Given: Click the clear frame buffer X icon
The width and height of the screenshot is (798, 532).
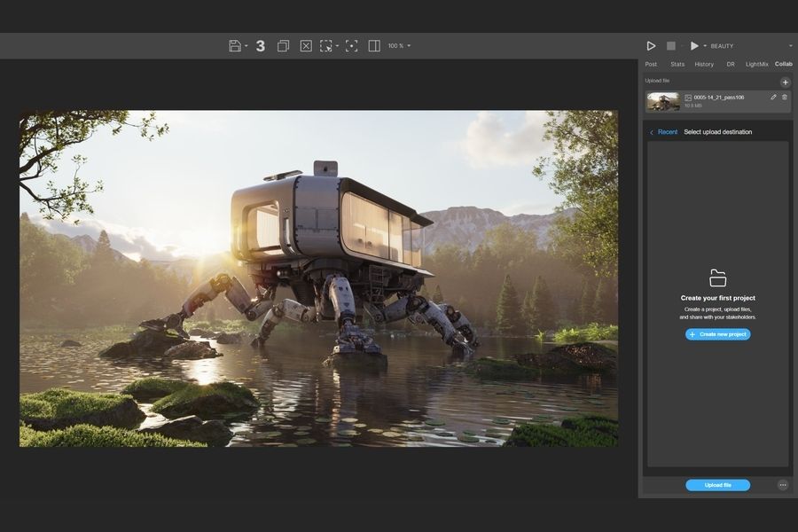Looking at the screenshot, I should (306, 46).
